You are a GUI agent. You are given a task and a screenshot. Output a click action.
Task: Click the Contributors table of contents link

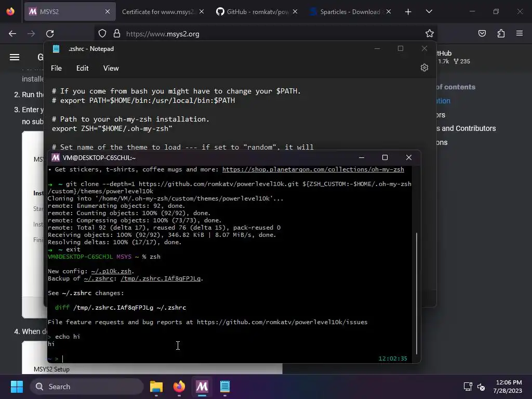[465, 129]
